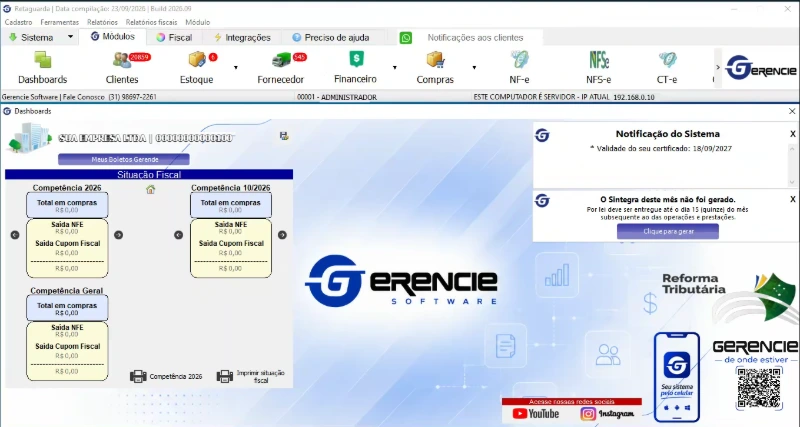800x427 pixels.
Task: Click the Fale Conosco phone number
Action: [x=132, y=97]
